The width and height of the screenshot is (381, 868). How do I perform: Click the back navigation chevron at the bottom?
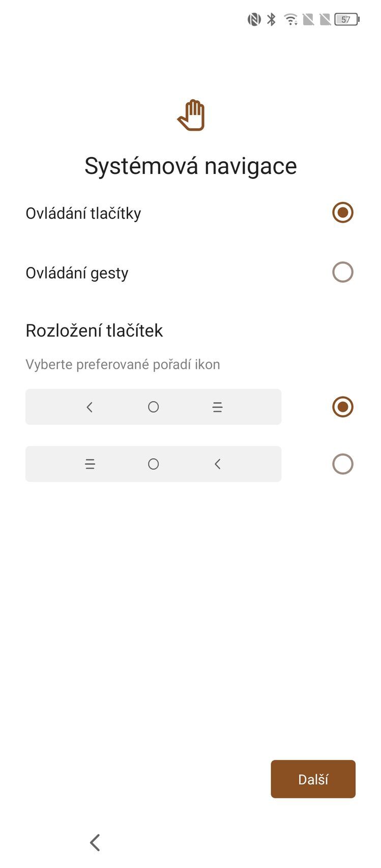click(x=95, y=842)
